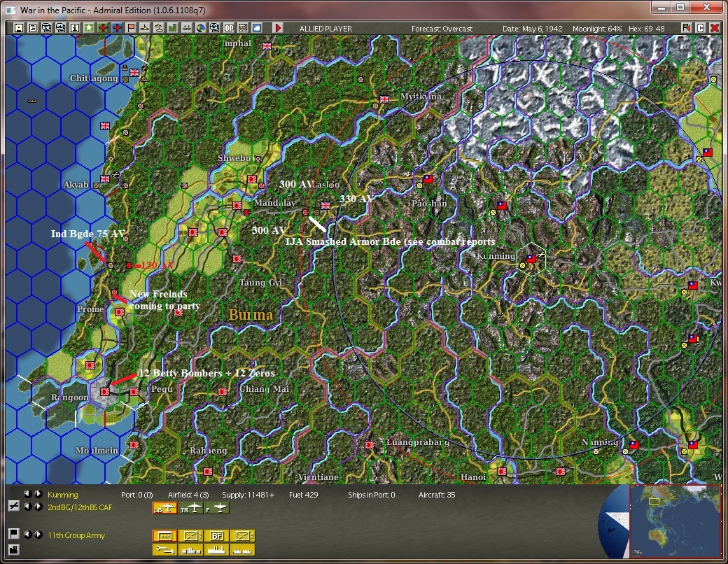Screen dimensions: 728x564
Task: Click the 'Forecast: Overcast' text
Action: [442, 29]
